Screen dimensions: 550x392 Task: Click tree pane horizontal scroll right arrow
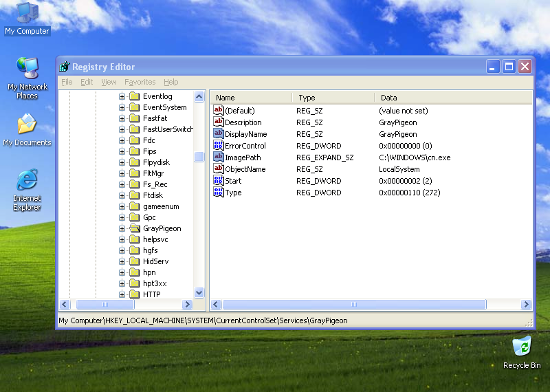click(187, 304)
